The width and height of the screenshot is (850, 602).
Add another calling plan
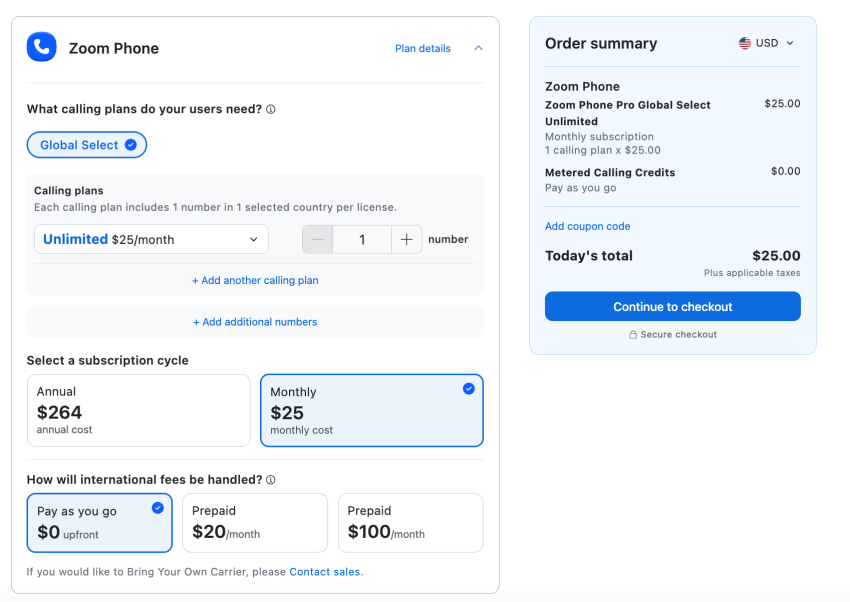[255, 281]
